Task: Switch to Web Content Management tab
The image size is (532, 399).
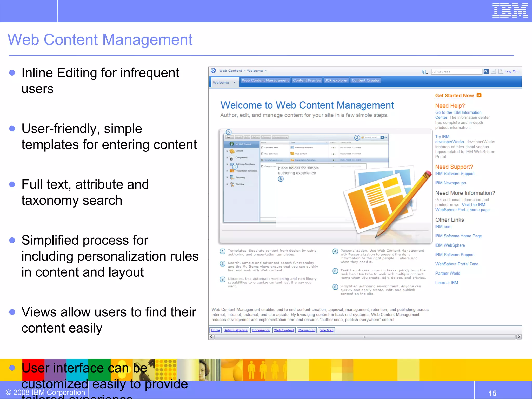Action: pos(265,80)
